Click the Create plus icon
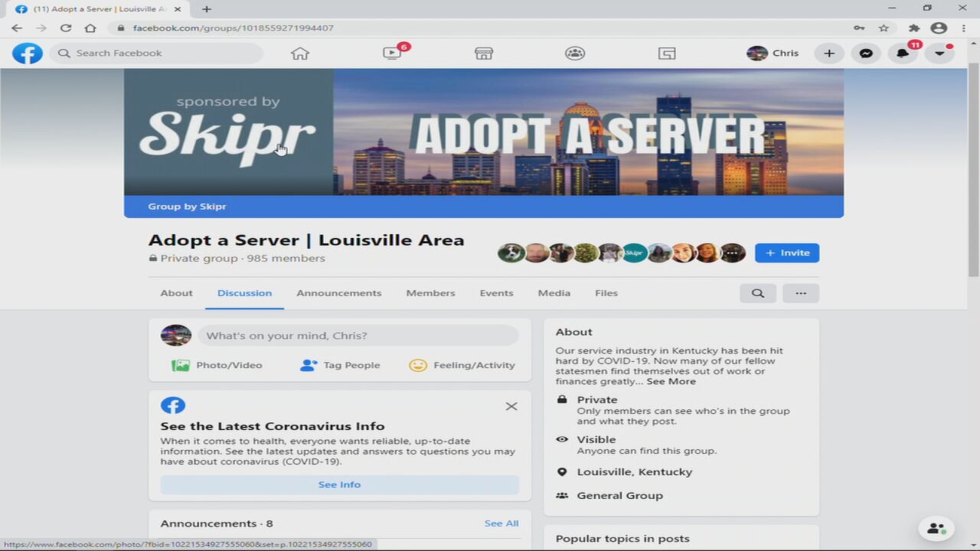 (828, 53)
